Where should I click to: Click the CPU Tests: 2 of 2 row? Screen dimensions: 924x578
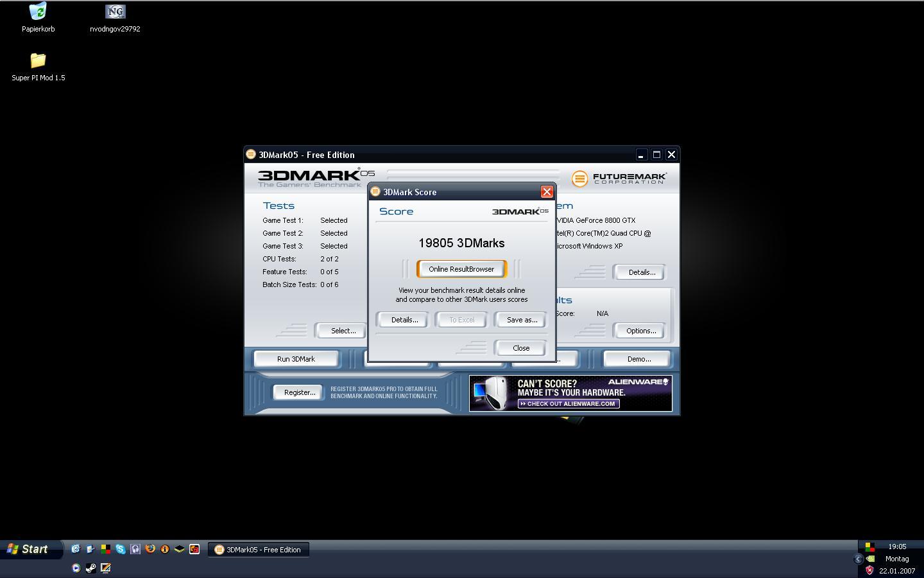coord(300,259)
